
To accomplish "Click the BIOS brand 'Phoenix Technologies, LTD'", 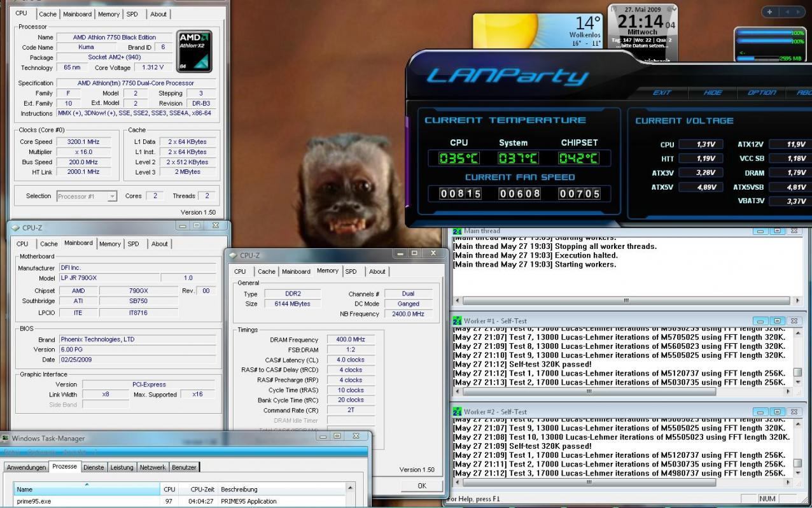I will (x=137, y=340).
